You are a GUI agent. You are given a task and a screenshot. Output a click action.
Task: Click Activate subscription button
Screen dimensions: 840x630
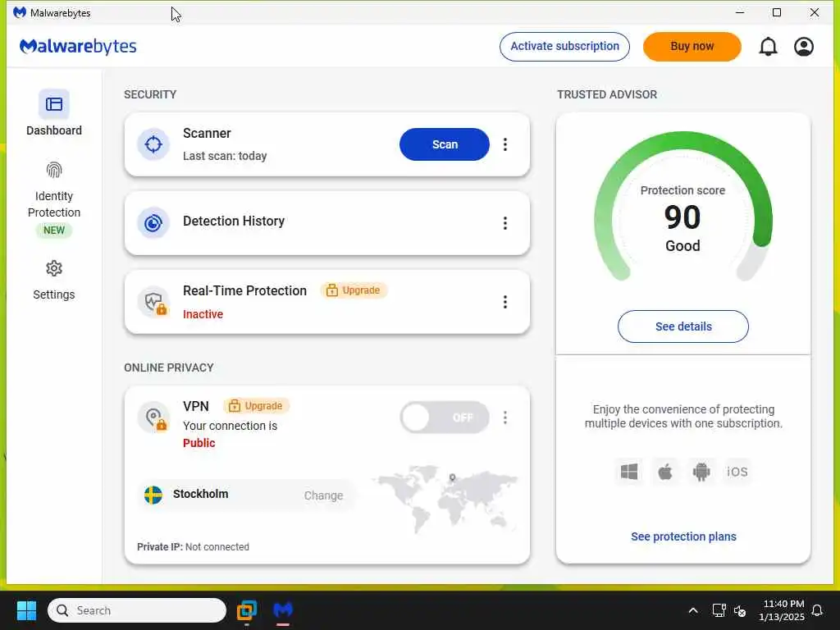(x=564, y=47)
